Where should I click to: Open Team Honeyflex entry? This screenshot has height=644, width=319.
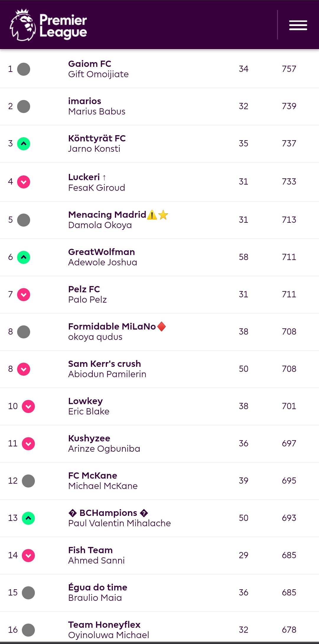click(104, 624)
